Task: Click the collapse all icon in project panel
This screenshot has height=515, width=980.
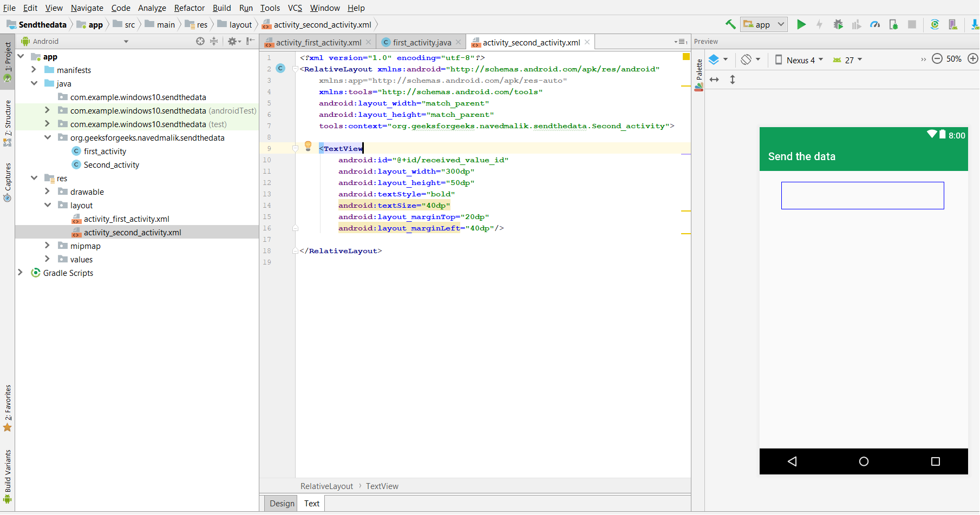Action: 214,41
